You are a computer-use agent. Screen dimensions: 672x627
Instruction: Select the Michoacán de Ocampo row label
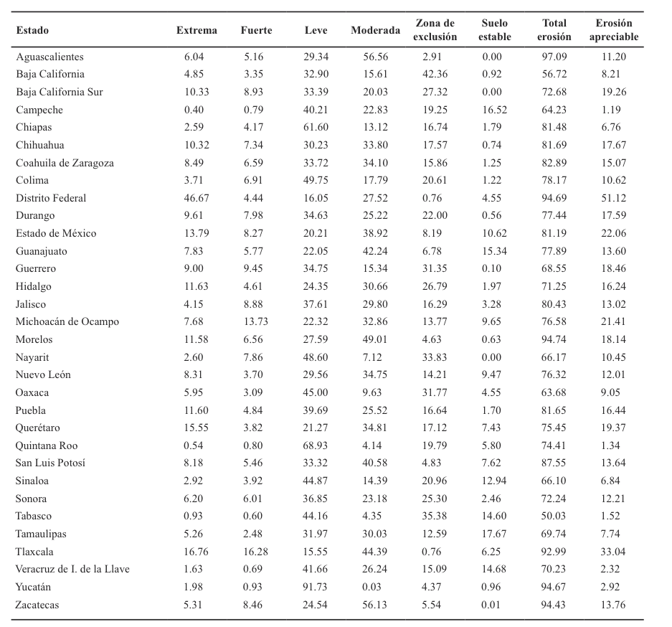(x=67, y=322)
